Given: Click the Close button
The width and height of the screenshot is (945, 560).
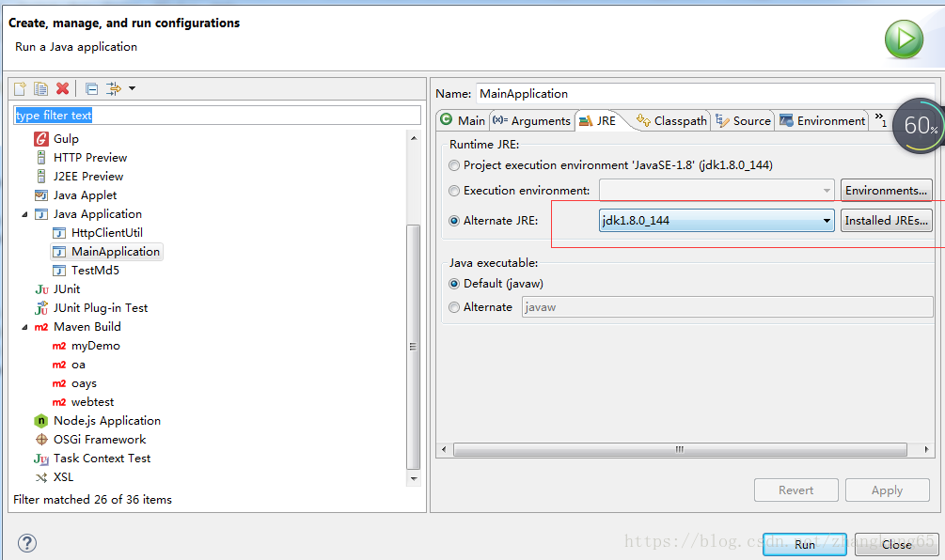Looking at the screenshot, I should pos(896,544).
